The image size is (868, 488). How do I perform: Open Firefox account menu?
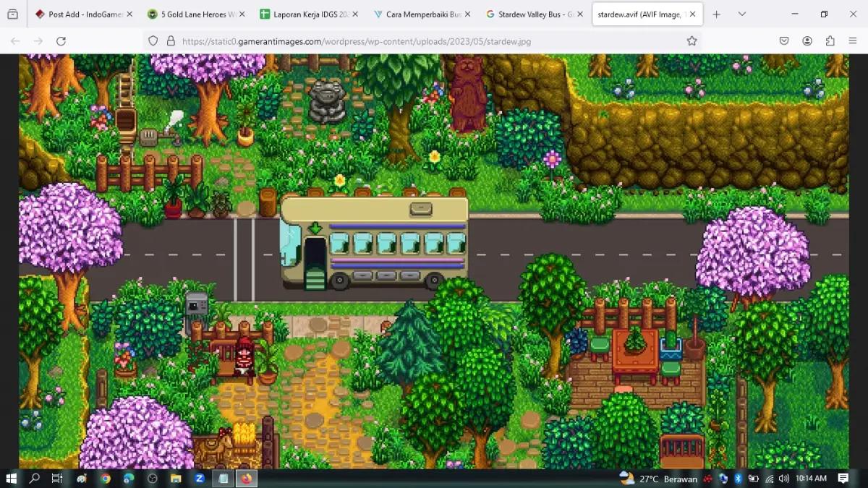tap(807, 41)
